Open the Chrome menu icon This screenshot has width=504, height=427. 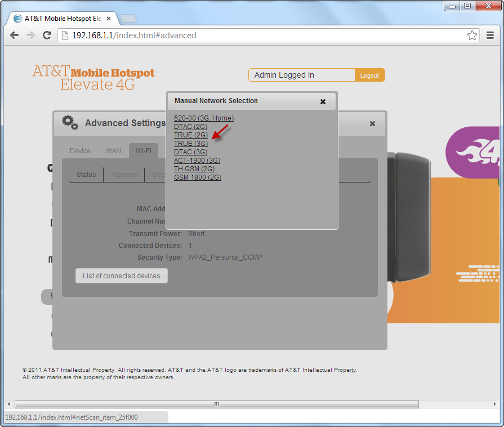click(x=490, y=35)
